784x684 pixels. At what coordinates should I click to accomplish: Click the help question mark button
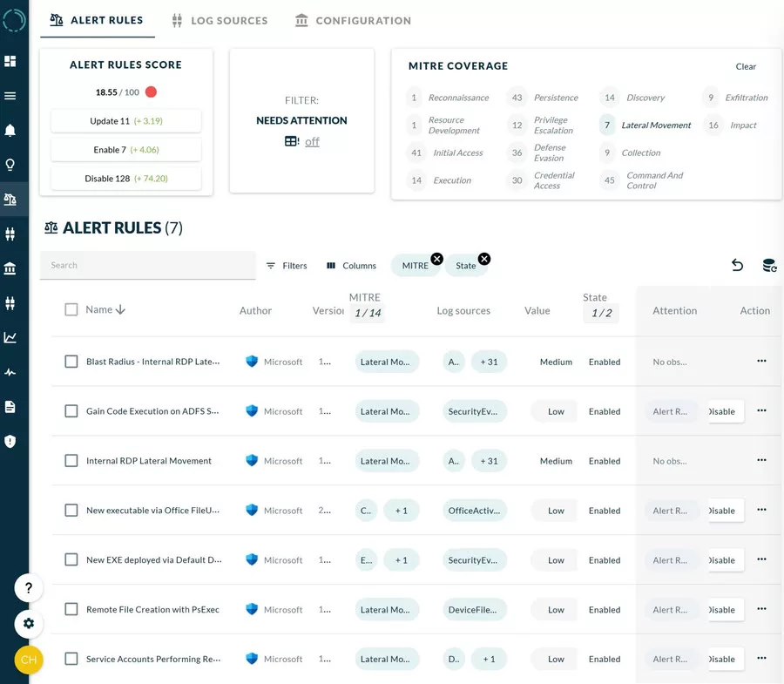click(x=29, y=588)
